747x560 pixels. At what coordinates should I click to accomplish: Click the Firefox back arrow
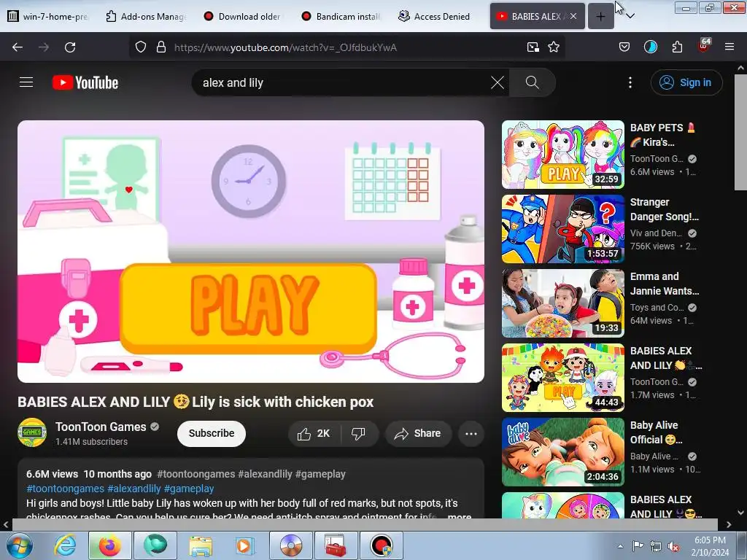tap(18, 47)
